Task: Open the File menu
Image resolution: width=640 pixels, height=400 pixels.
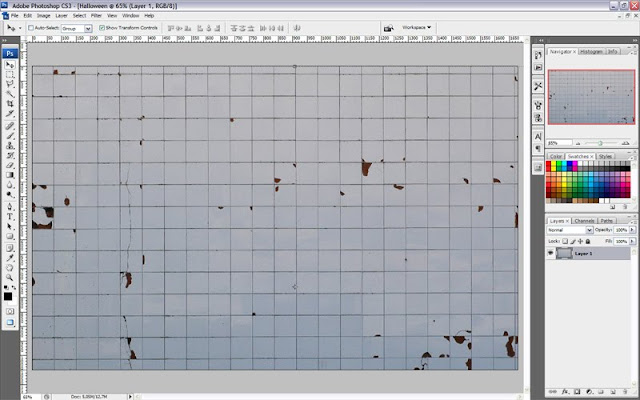Action: tap(14, 16)
